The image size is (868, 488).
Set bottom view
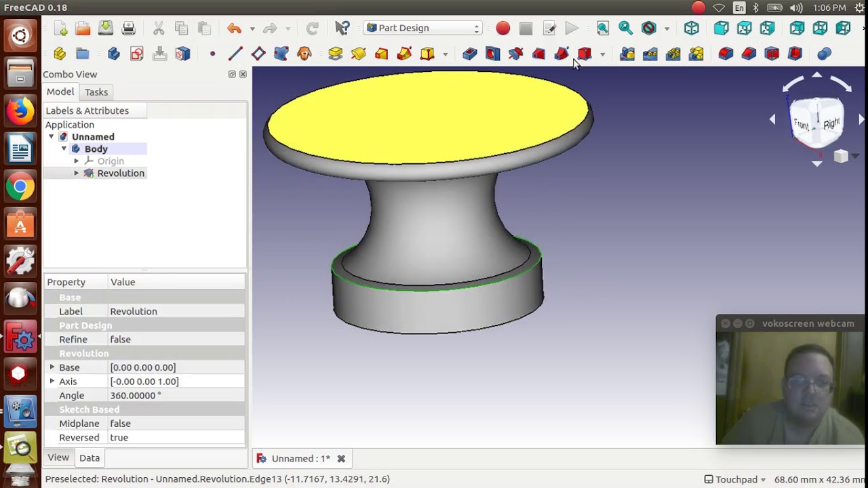821,28
